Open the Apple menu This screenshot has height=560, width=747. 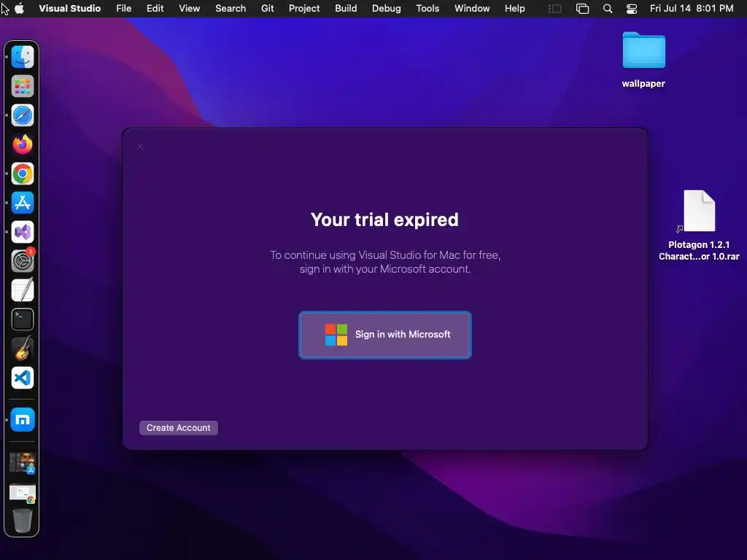click(20, 9)
